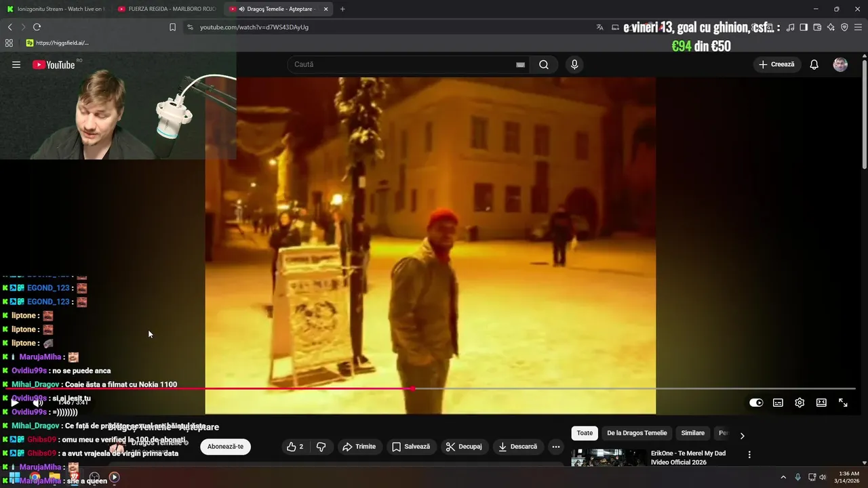Screen dimensions: 868x488
Task: Open Chrome from the taskbar
Action: coord(35,477)
